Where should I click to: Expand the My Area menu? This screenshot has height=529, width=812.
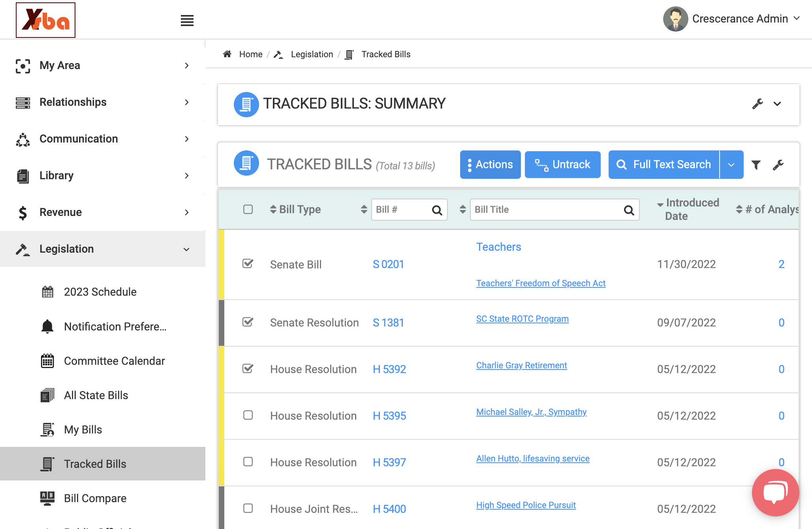pos(187,66)
